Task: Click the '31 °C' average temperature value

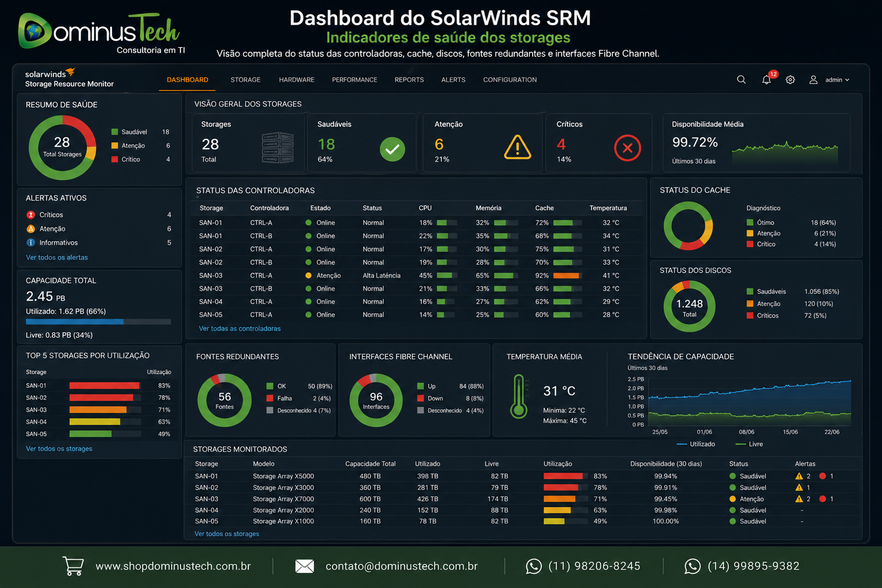Action: 559,391
